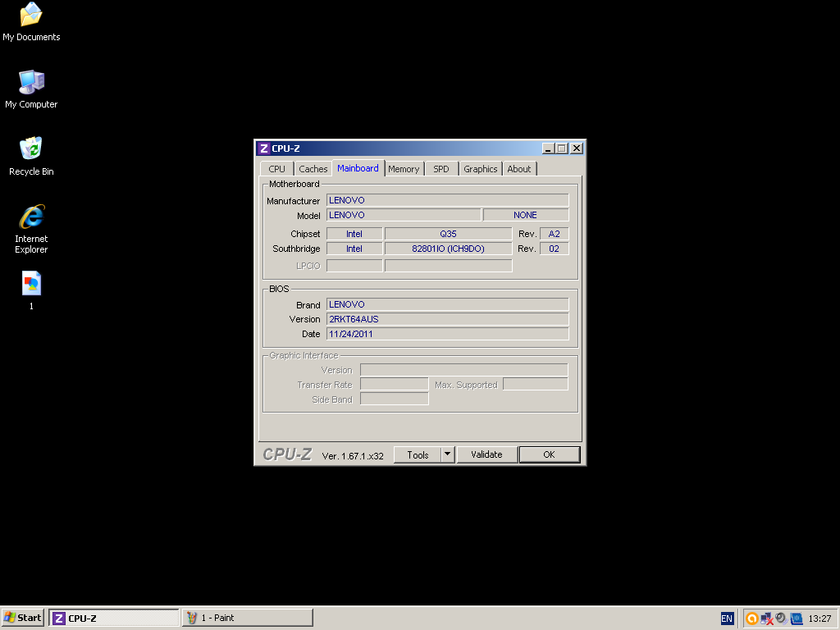The height and width of the screenshot is (630, 840).
Task: Click the orange Avast tray icon
Action: coord(751,619)
